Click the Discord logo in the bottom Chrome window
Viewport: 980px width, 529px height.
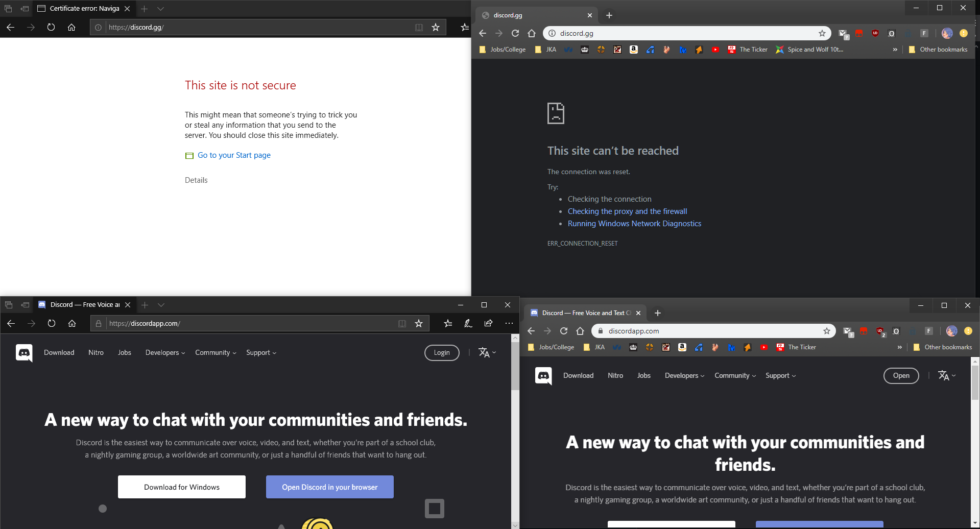tap(543, 376)
